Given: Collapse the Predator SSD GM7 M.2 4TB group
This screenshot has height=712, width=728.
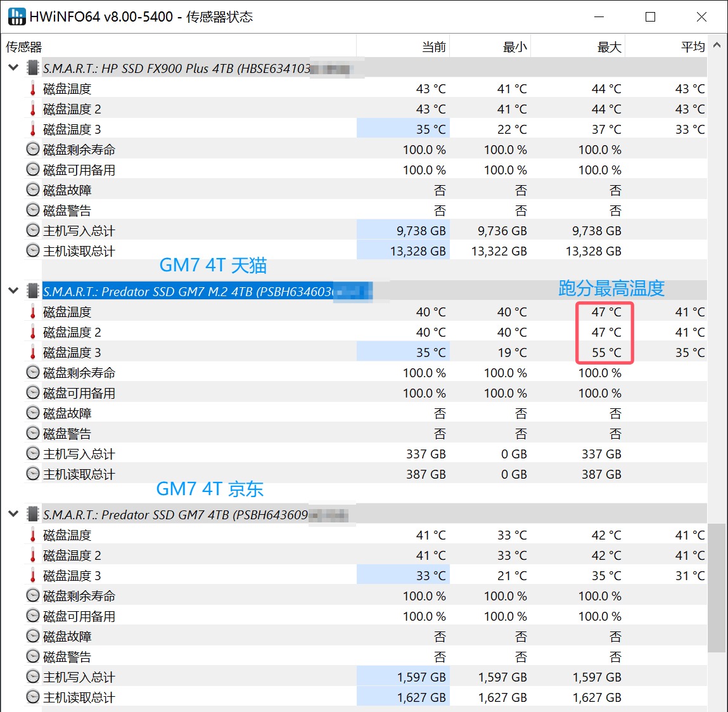Looking at the screenshot, I should 13,290.
